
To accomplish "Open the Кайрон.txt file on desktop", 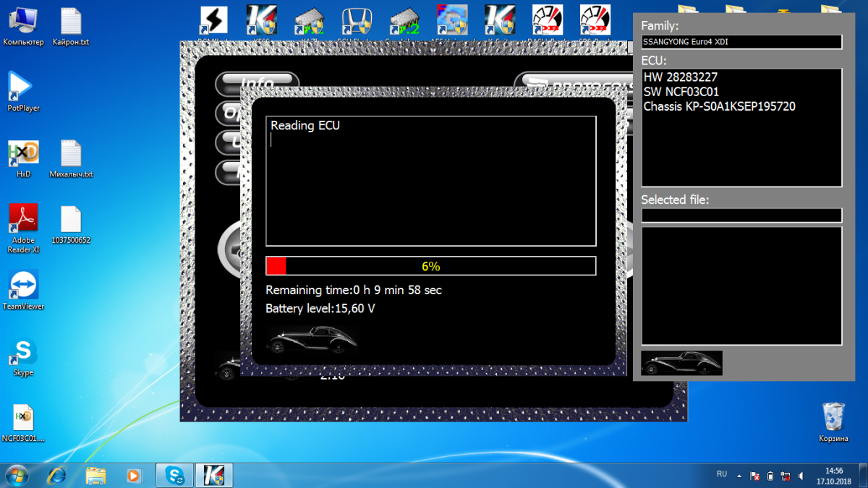I will [x=71, y=26].
